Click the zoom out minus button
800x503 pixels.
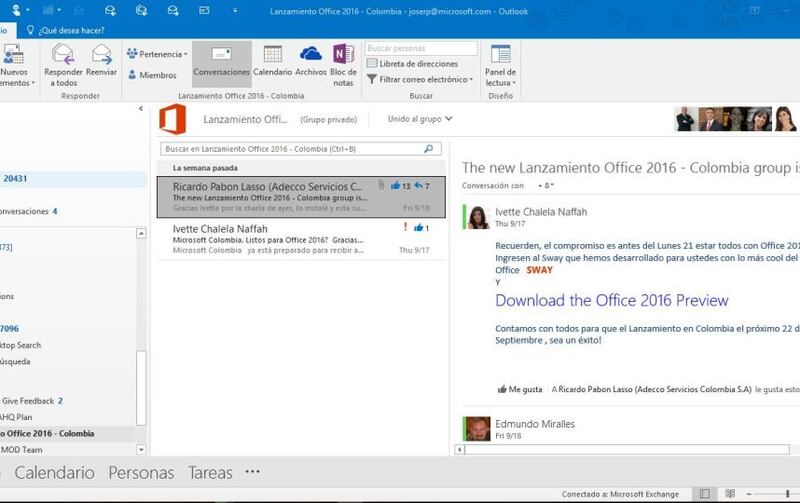click(x=749, y=494)
